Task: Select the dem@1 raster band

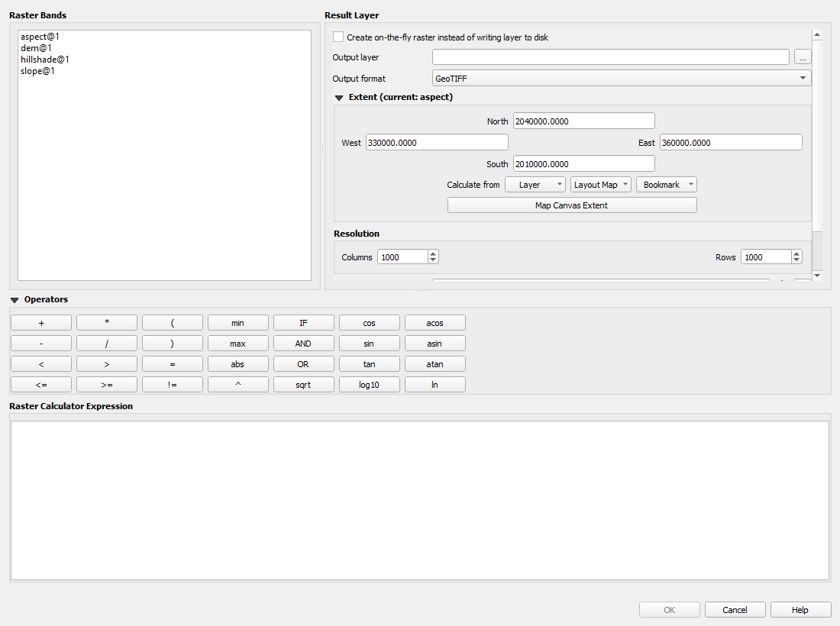Action: coord(37,48)
